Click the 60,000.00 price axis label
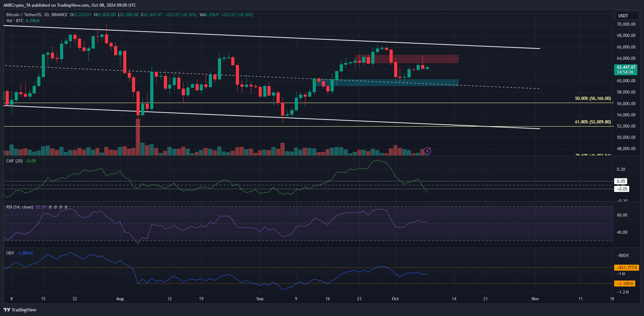Image resolution: width=644 pixels, height=316 pixels. [x=626, y=81]
